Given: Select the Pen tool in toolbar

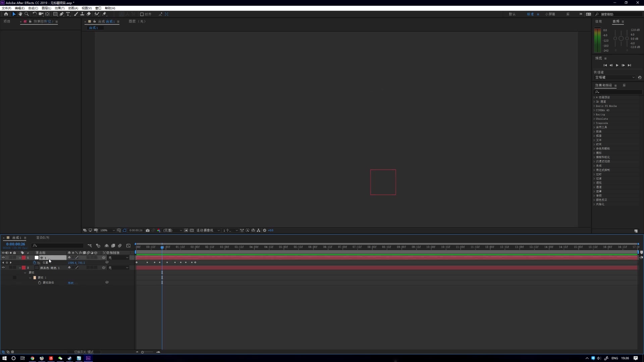Looking at the screenshot, I should click(62, 14).
